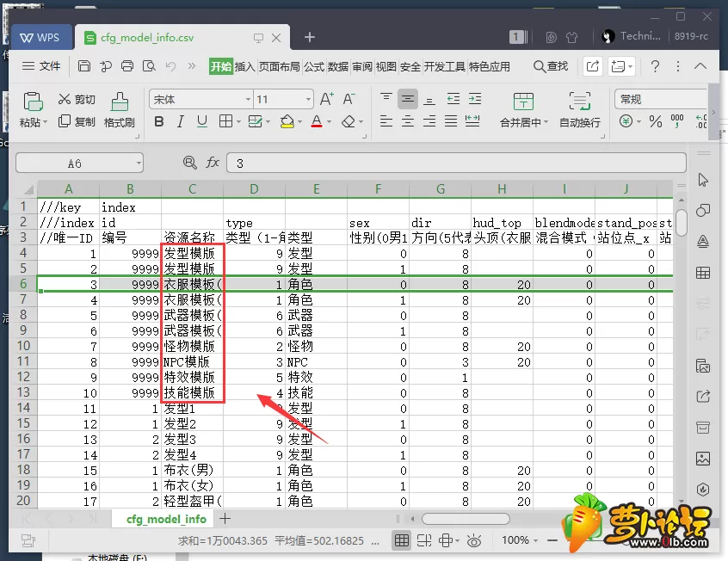
Task: Open Print Preview from quick toolbar
Action: click(149, 66)
